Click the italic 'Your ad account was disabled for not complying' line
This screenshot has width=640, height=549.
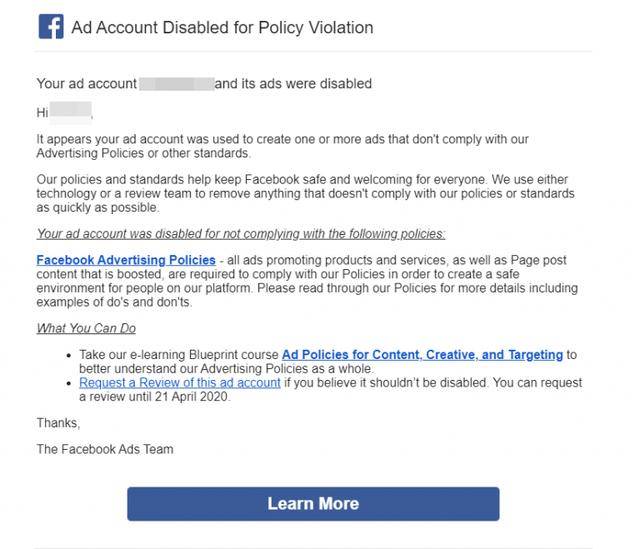coord(241,234)
